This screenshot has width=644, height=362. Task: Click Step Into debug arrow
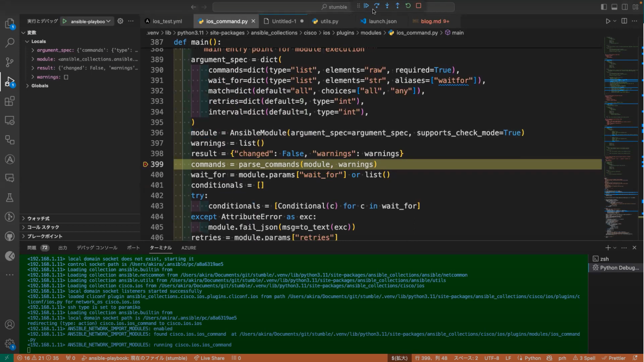[387, 6]
